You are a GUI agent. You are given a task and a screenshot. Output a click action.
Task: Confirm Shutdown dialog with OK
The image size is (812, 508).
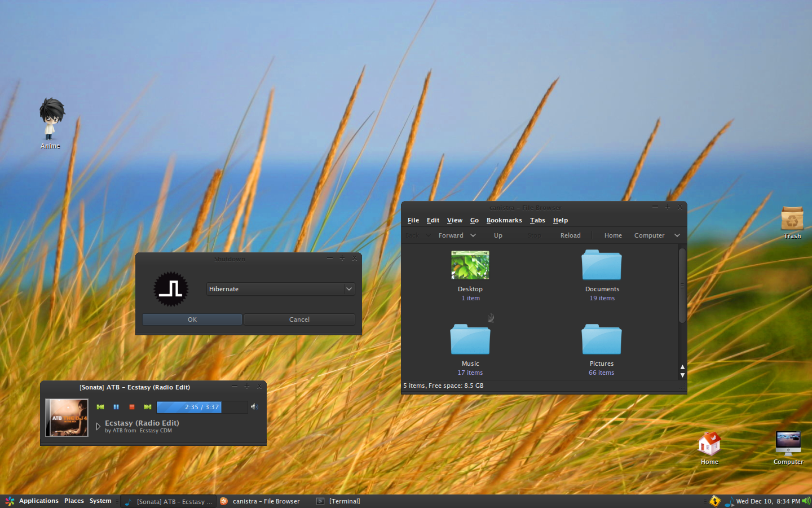pyautogui.click(x=192, y=319)
